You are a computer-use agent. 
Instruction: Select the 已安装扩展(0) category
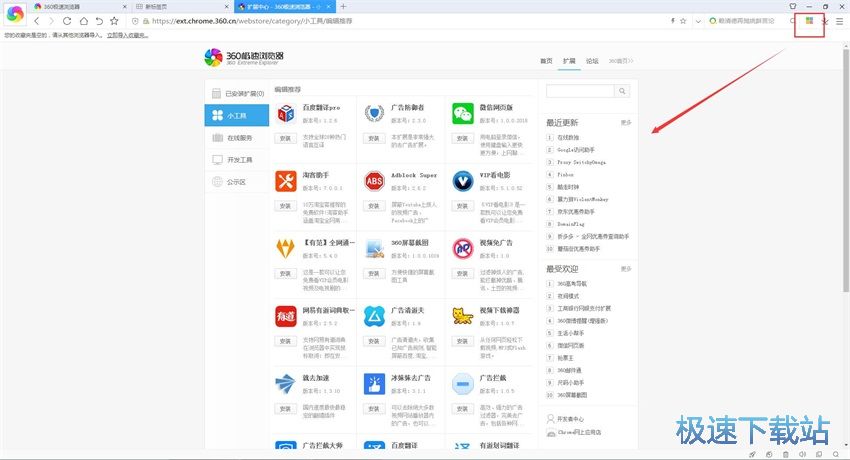(237, 93)
